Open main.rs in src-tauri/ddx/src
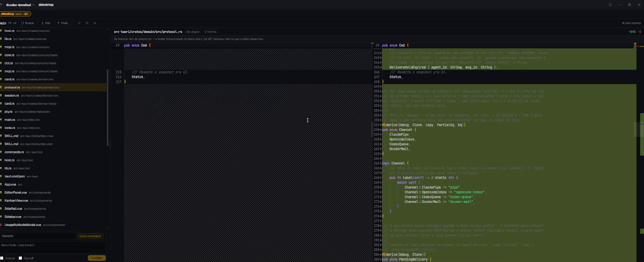Screen dimensions: 644x262 (54, 120)
